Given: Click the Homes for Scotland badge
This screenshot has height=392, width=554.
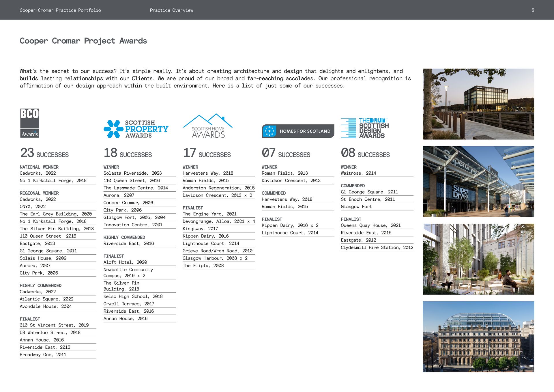Looking at the screenshot, I should click(298, 131).
